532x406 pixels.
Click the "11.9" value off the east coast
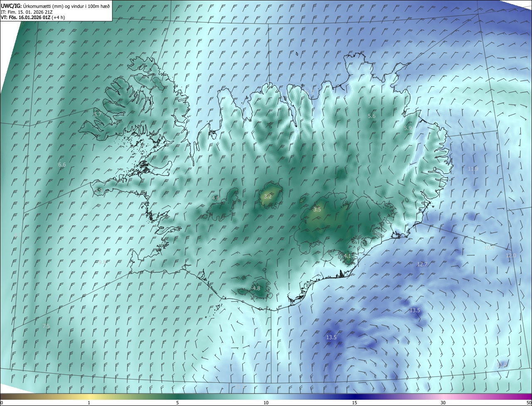[x=473, y=169]
